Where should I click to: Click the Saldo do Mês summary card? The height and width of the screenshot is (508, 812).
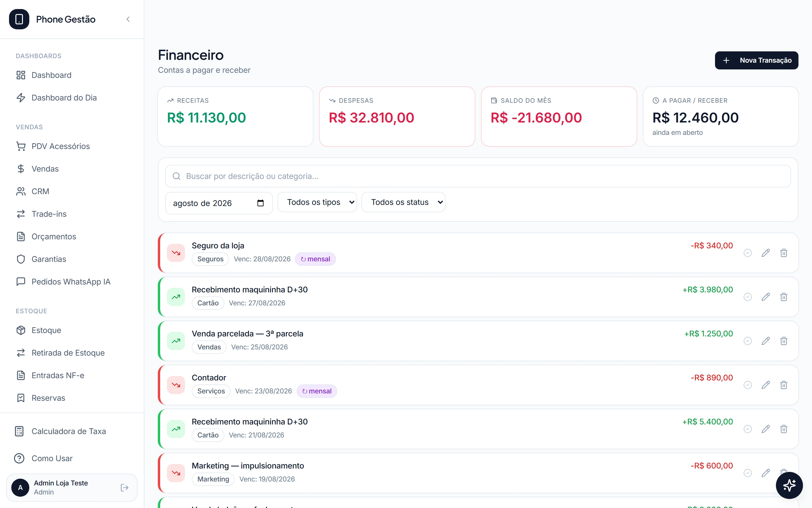(559, 117)
